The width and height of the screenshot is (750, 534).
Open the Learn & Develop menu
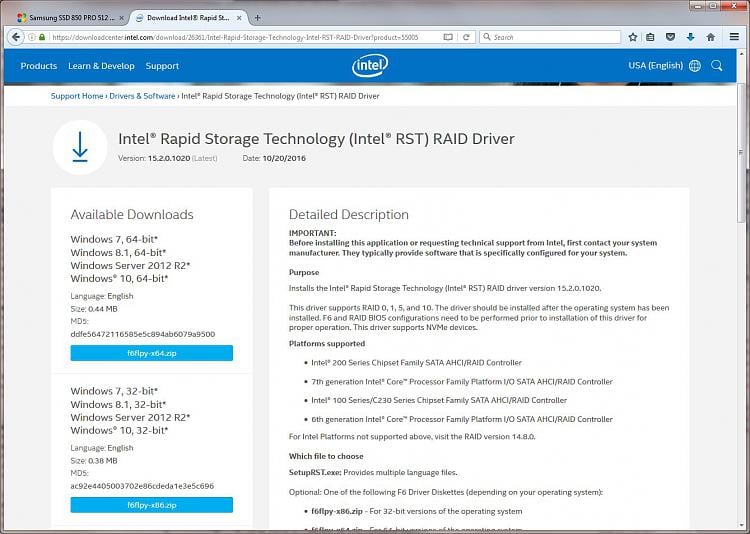click(x=101, y=66)
